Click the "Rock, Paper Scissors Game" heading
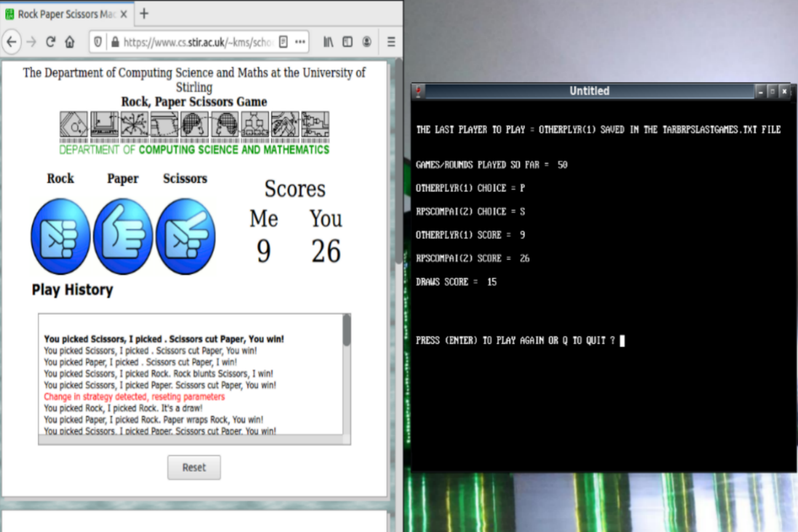 194,102
